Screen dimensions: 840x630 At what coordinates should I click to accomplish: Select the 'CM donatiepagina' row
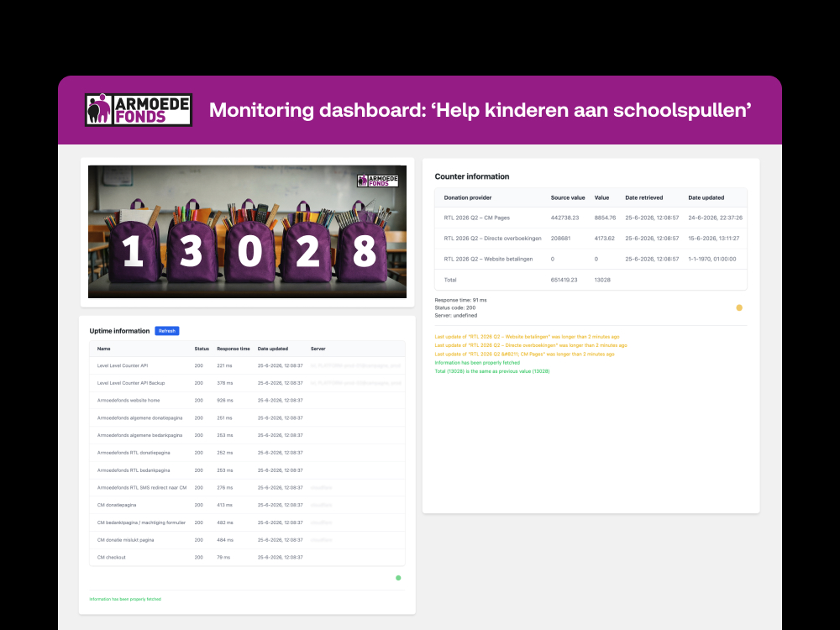(x=247, y=505)
